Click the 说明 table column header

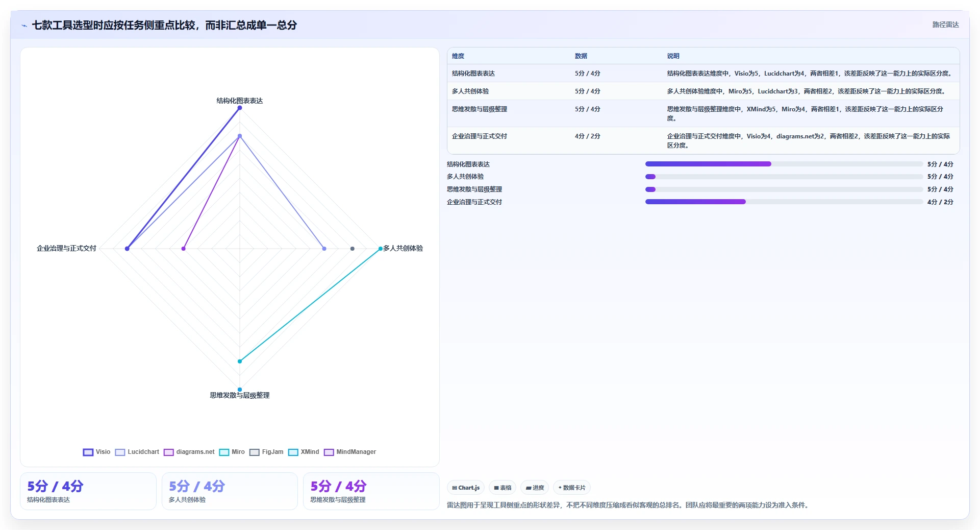point(673,56)
